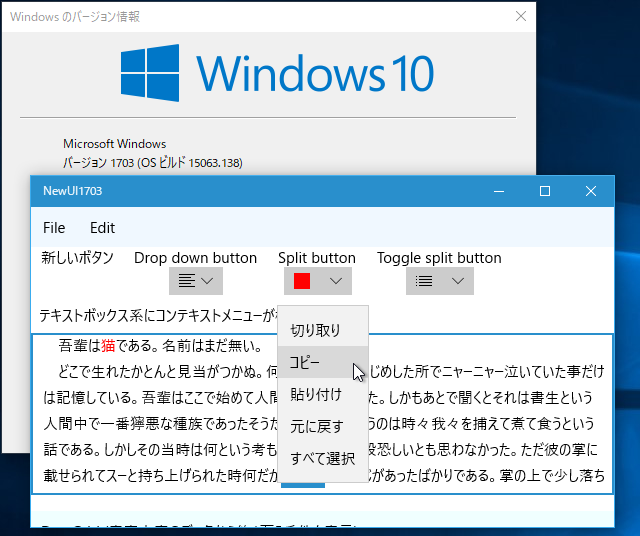Click the テキストボックス系にコンテキストメニュー heading
The width and height of the screenshot is (640, 536).
158,316
